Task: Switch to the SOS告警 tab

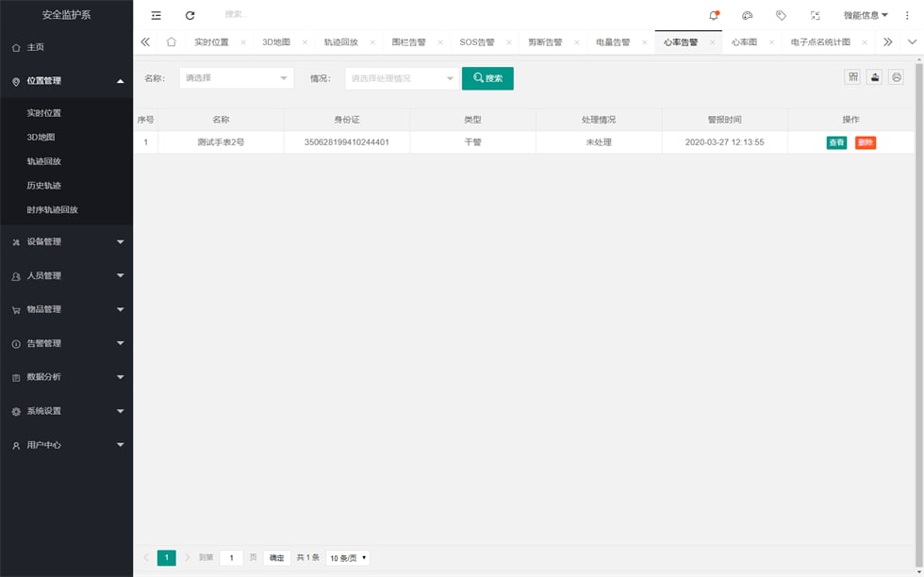Action: [x=477, y=42]
